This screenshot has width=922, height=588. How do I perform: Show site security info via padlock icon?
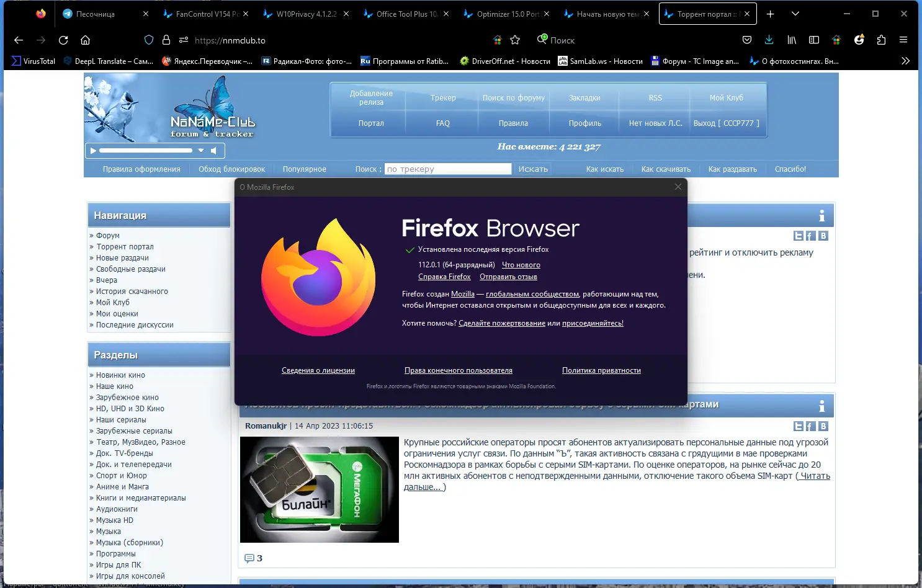[166, 40]
